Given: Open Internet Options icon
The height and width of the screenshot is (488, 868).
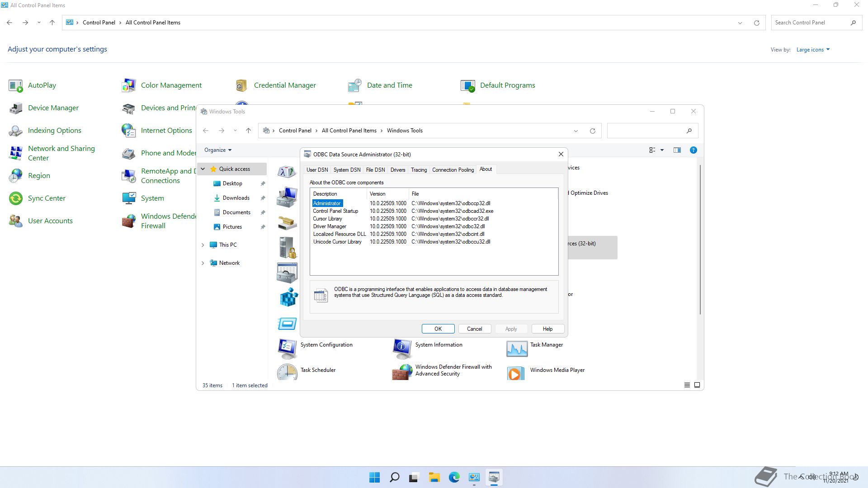Looking at the screenshot, I should (129, 131).
